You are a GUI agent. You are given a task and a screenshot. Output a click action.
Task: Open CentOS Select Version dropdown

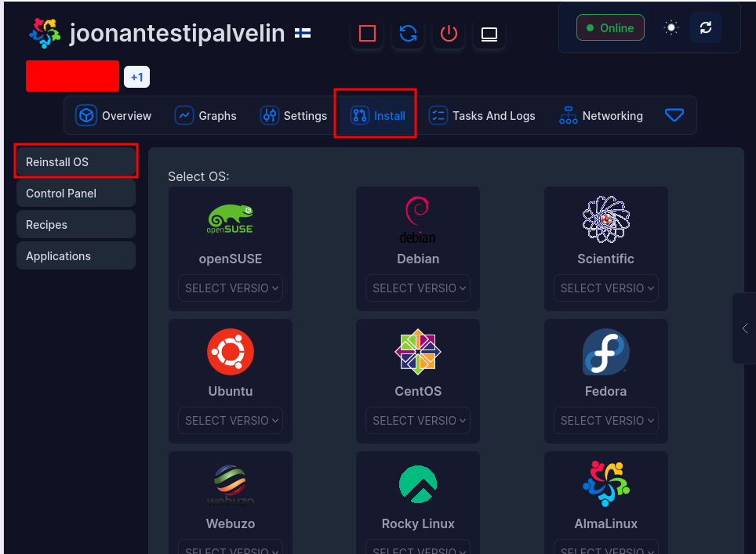point(417,421)
